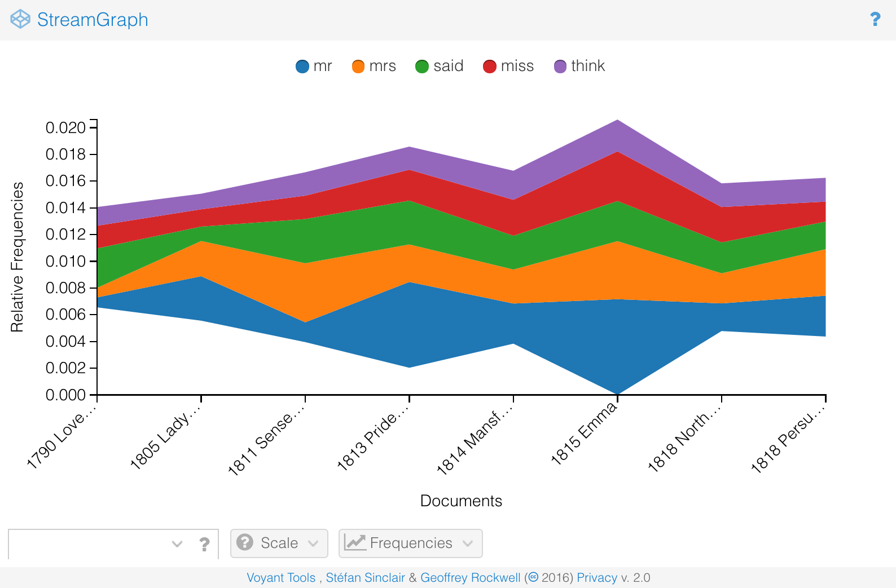The width and height of the screenshot is (896, 588).
Task: Toggle the 'miss' legend entry
Action: 508,67
